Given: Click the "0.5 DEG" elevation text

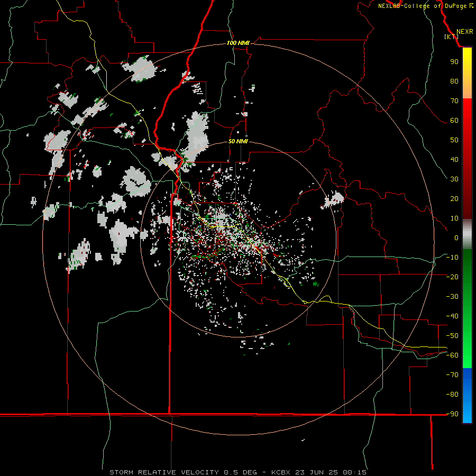Looking at the screenshot, I should click(241, 472).
